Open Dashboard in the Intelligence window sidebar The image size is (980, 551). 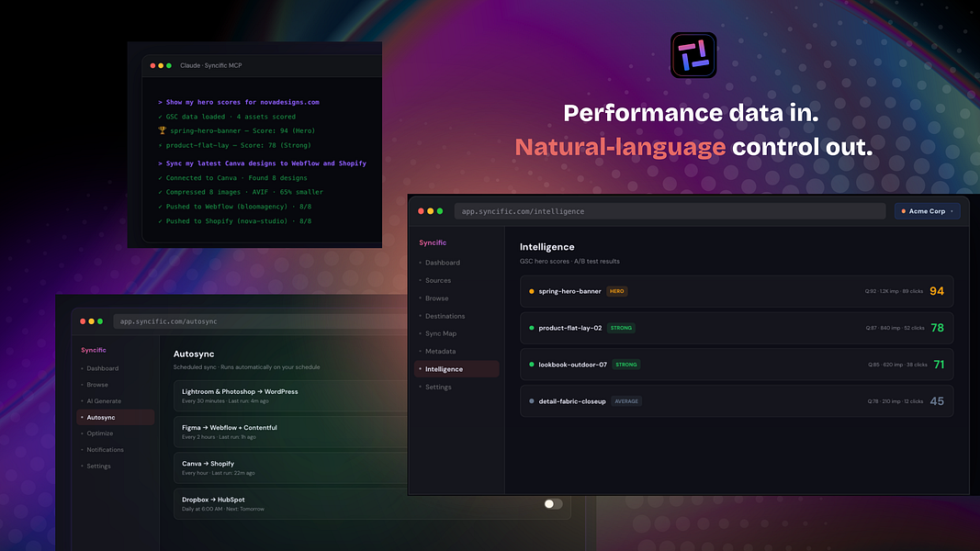click(443, 263)
